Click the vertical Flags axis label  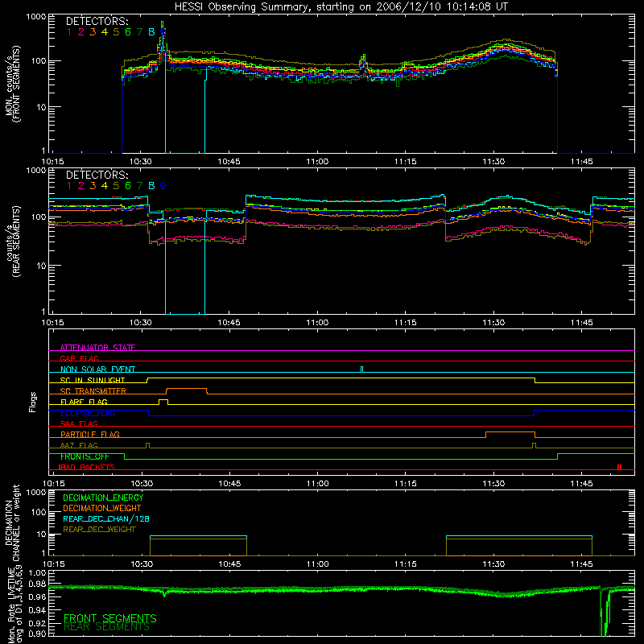click(x=33, y=402)
